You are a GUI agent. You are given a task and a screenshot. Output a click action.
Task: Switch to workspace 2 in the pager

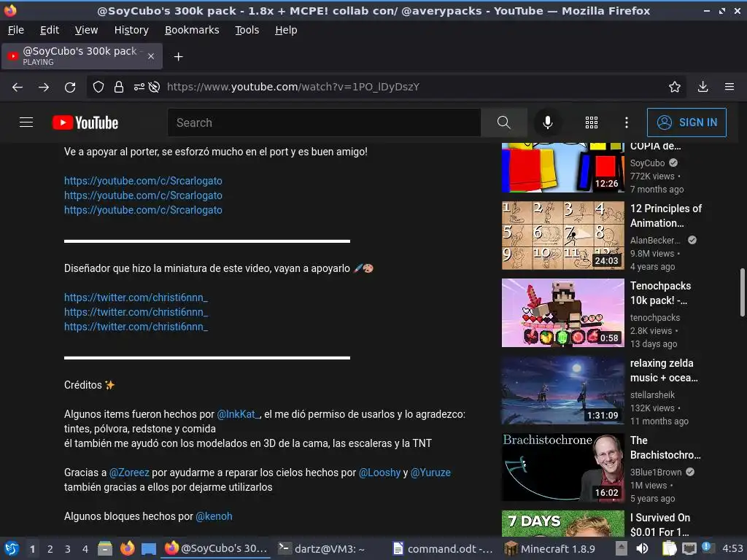(x=50, y=549)
